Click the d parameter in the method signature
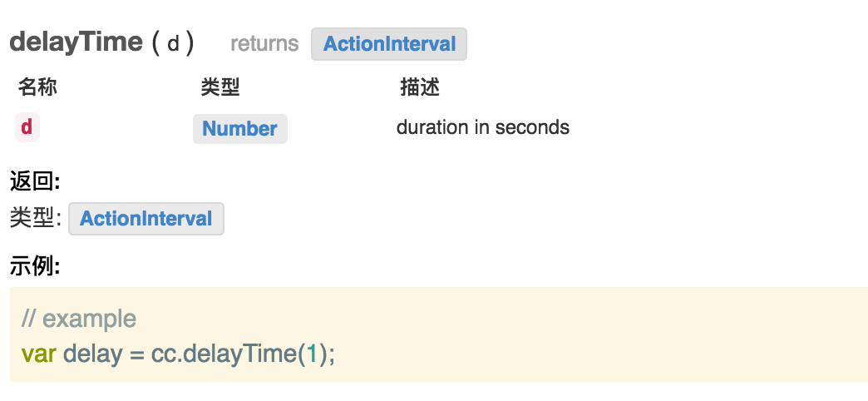The height and width of the screenshot is (401, 868). [x=174, y=44]
